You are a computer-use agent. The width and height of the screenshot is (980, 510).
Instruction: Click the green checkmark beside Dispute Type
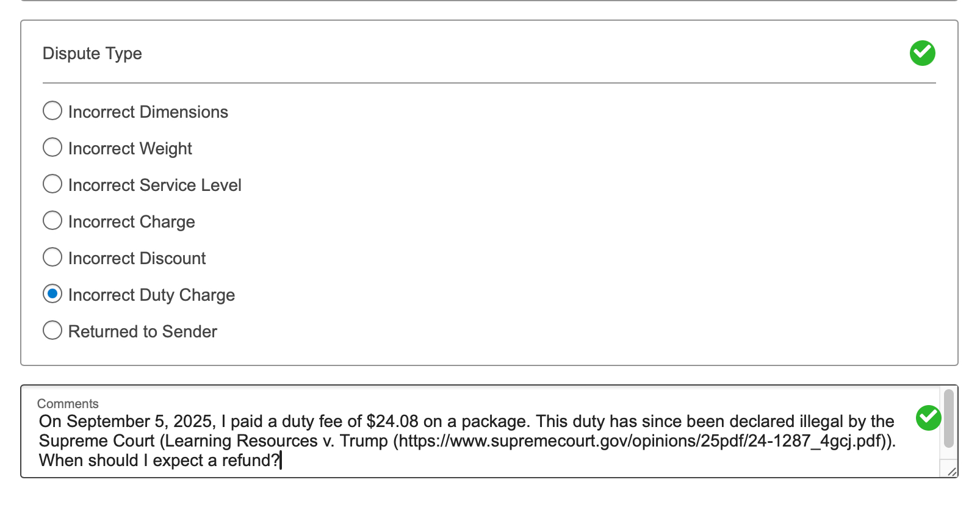(x=922, y=53)
